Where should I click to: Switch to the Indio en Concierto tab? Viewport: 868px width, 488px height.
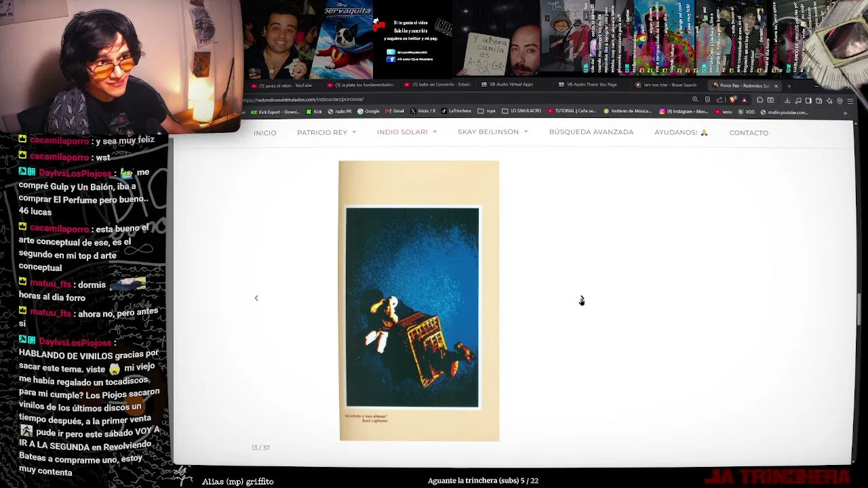437,85
